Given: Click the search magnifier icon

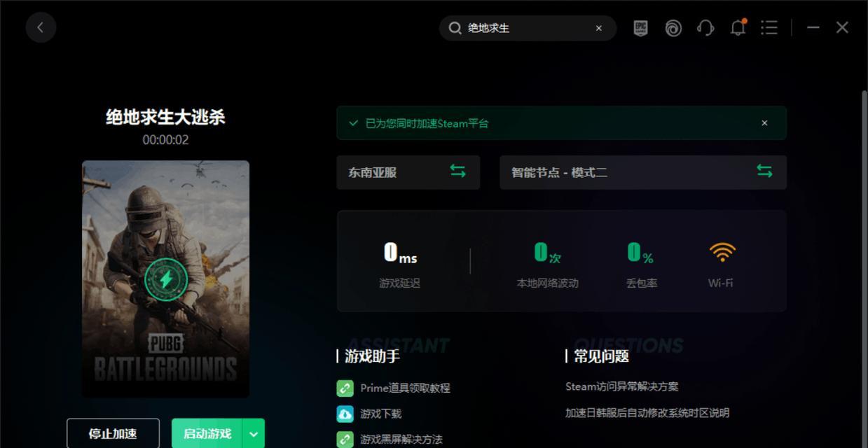Looking at the screenshot, I should pos(455,28).
